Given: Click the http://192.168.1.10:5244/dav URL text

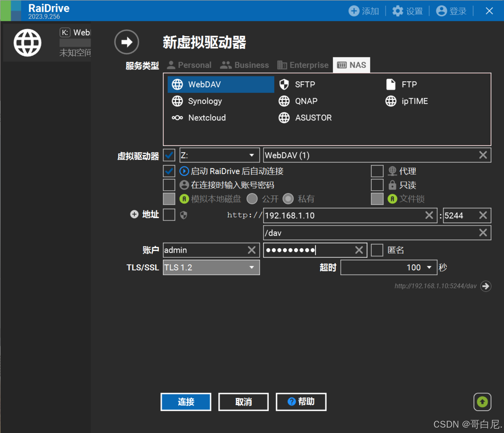Looking at the screenshot, I should point(436,286).
